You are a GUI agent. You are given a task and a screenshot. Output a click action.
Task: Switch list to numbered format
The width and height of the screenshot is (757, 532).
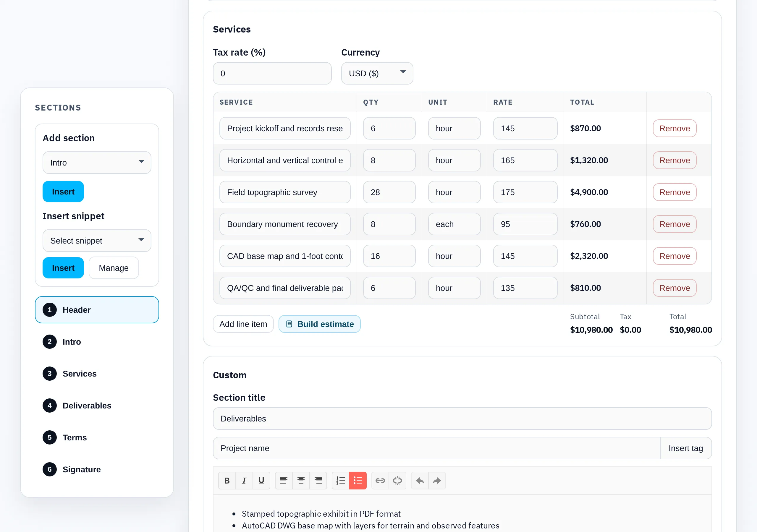340,481
